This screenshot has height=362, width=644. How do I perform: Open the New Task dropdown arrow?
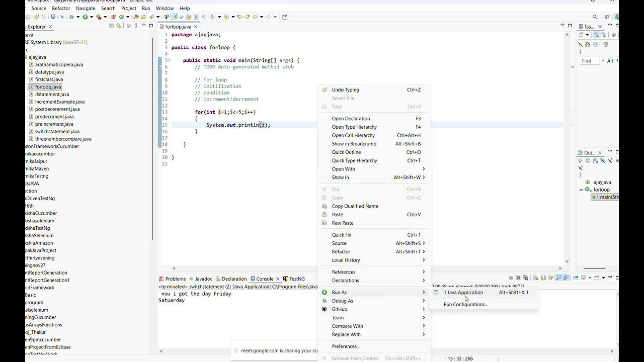(587, 35)
